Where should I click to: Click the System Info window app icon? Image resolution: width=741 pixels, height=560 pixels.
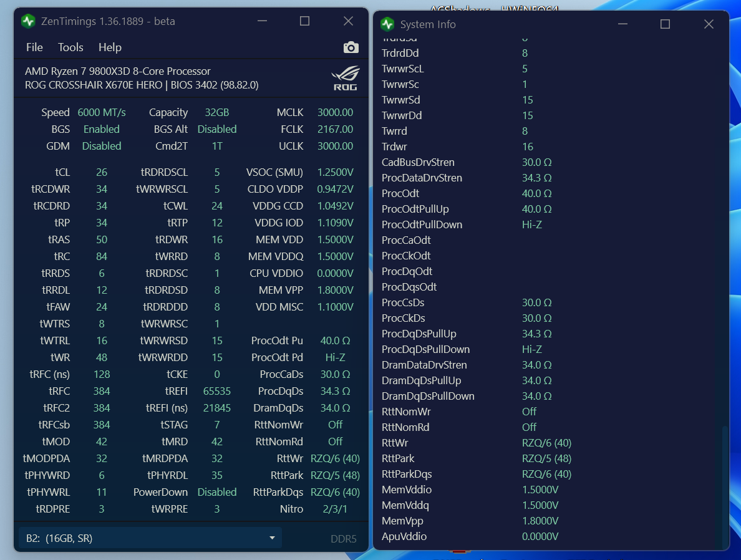[x=387, y=24]
